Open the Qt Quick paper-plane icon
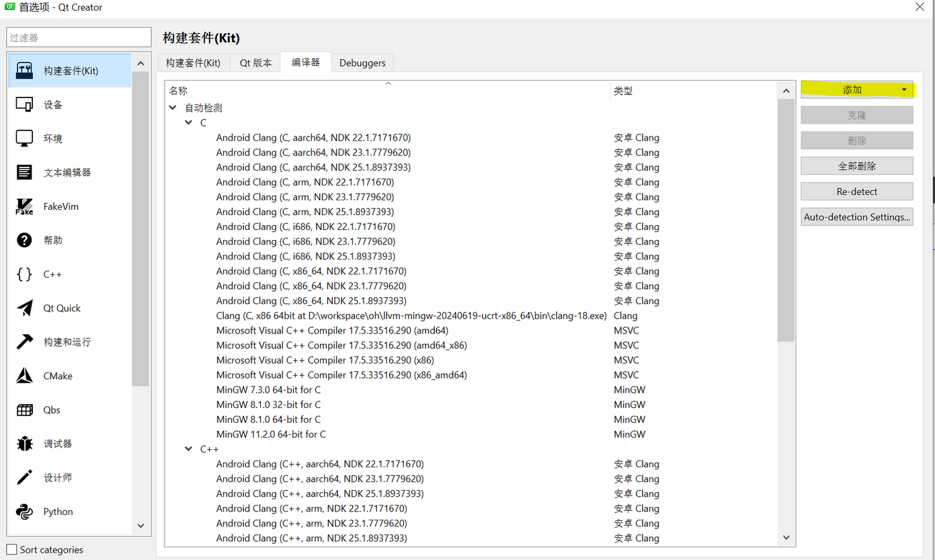Image resolution: width=935 pixels, height=560 pixels. click(x=24, y=308)
